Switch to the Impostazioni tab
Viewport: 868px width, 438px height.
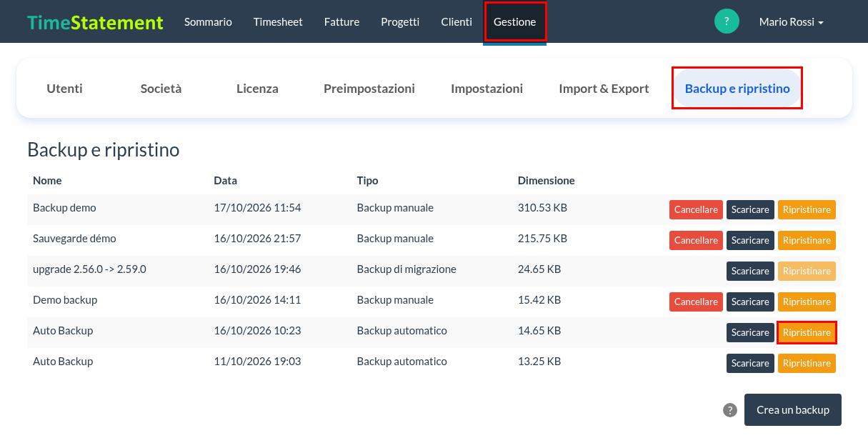[x=487, y=89]
